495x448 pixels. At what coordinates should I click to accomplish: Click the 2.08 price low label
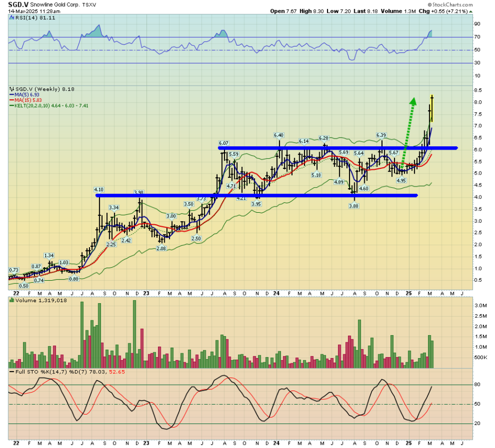[161, 249]
